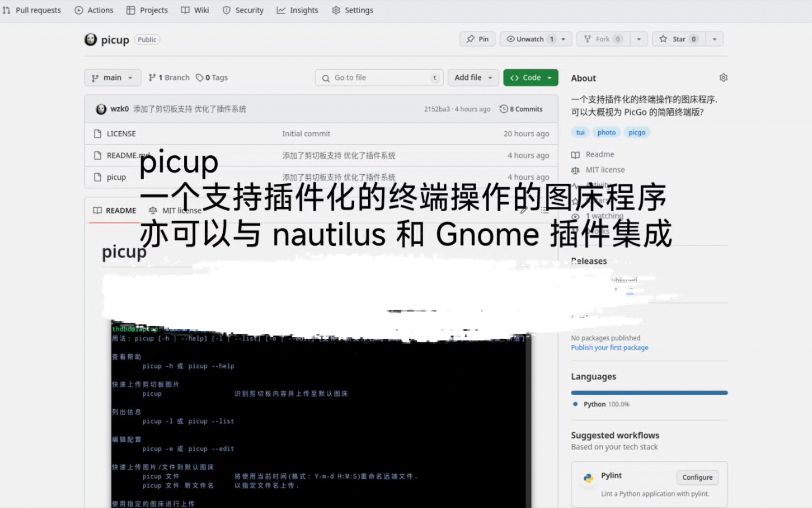Click the picup repository avatar
This screenshot has width=812, height=508.
pyautogui.click(x=91, y=40)
